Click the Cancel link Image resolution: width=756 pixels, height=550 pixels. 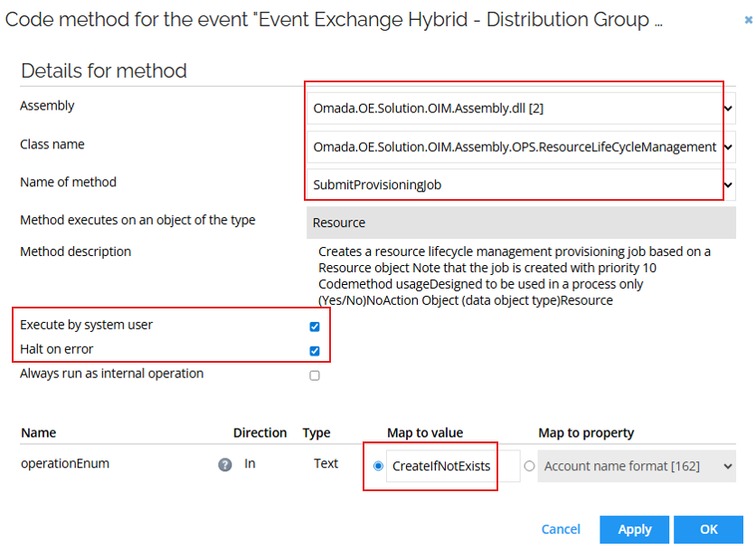point(561,529)
